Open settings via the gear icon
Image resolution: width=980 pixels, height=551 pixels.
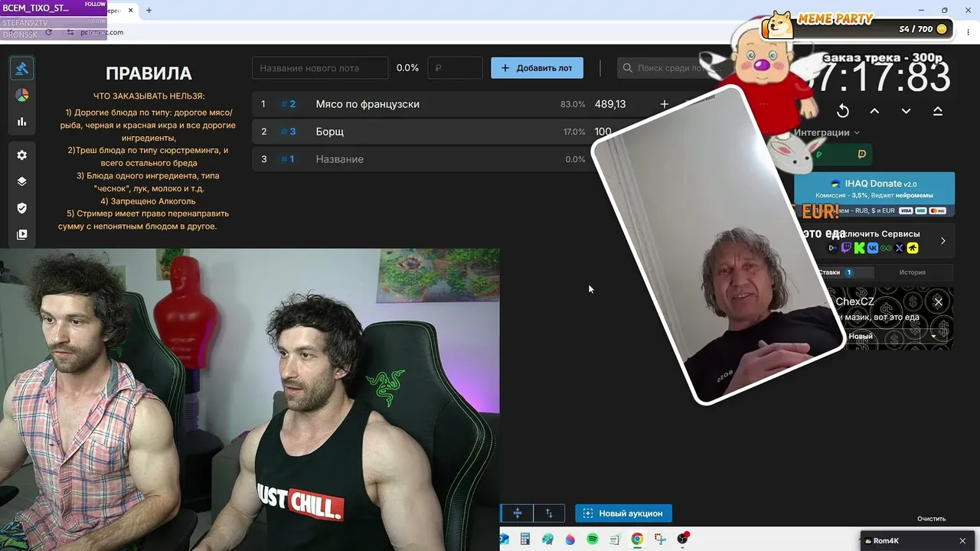(22, 155)
